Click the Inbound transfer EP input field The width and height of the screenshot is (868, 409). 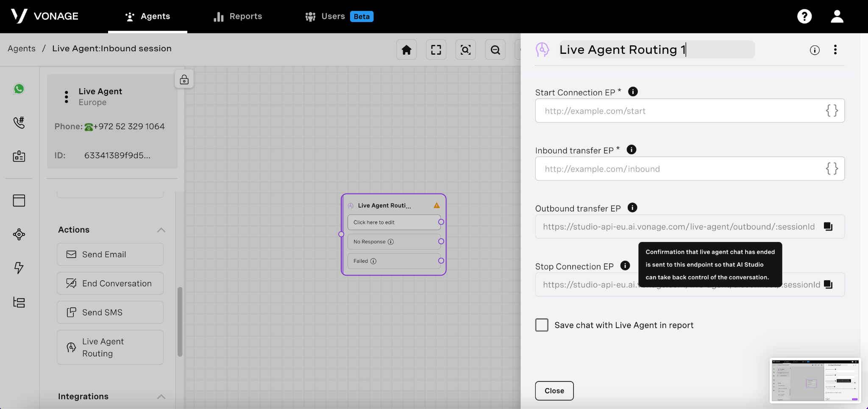(x=678, y=169)
